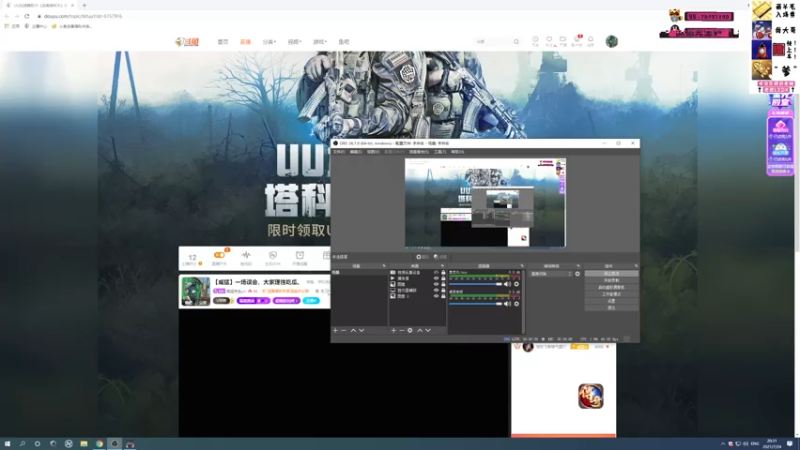Click the Douyu search magnifier icon

click(x=516, y=42)
